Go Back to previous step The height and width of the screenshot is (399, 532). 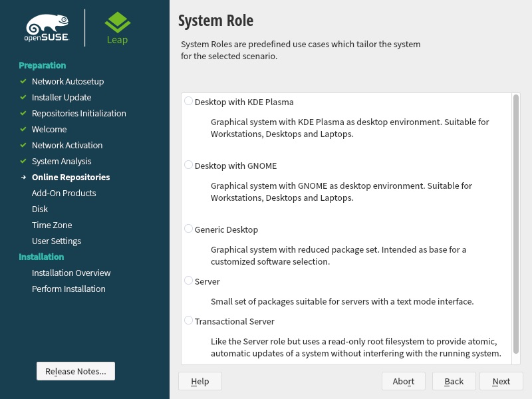(454, 381)
